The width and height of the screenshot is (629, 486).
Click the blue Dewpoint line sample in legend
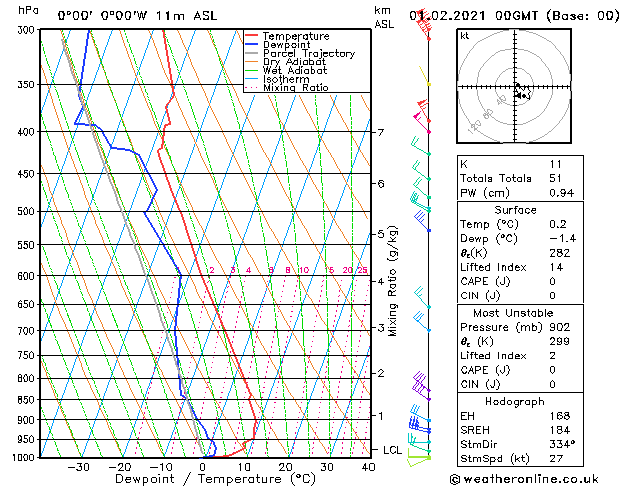pyautogui.click(x=252, y=45)
